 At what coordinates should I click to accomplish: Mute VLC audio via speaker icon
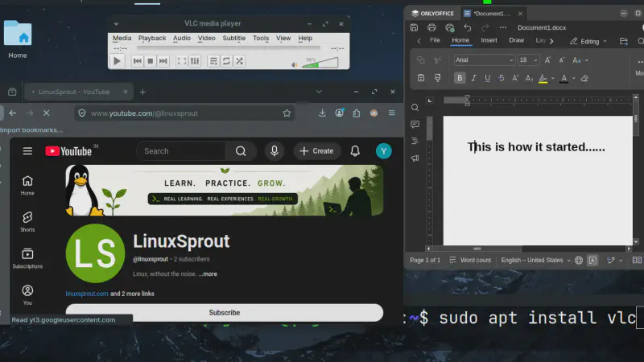[x=295, y=64]
